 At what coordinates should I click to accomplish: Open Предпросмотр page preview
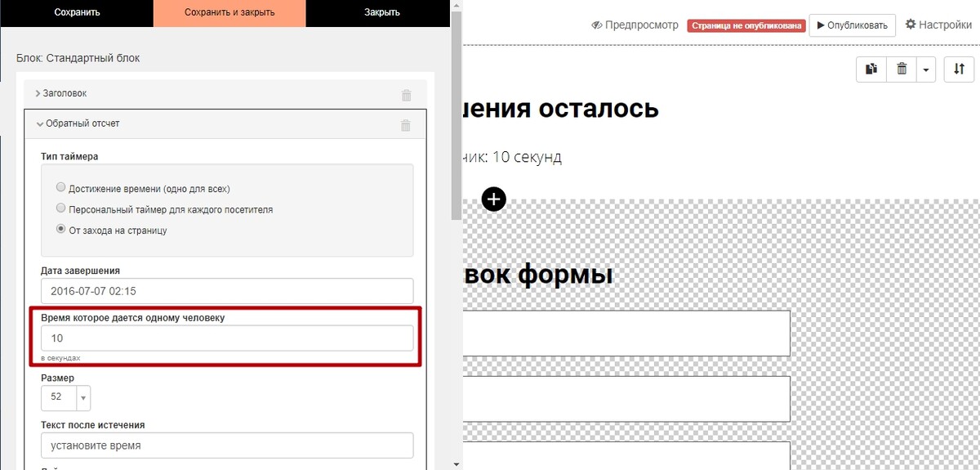(635, 25)
